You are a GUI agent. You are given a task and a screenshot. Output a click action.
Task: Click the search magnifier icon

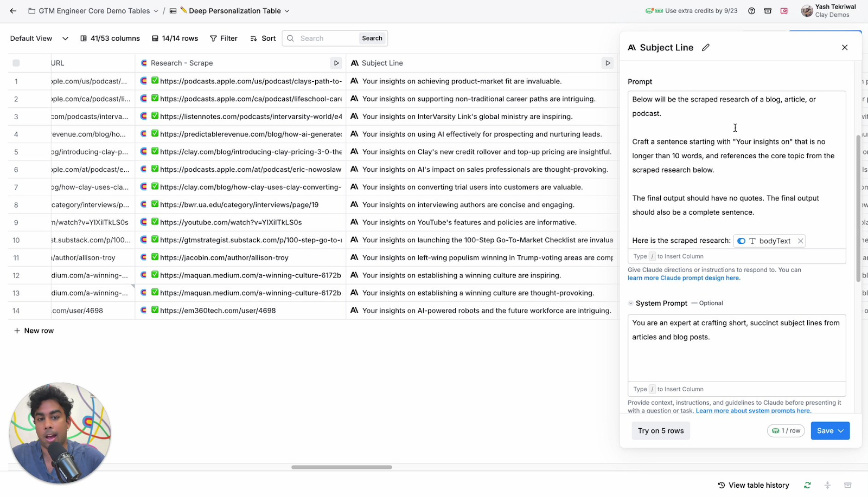point(290,38)
